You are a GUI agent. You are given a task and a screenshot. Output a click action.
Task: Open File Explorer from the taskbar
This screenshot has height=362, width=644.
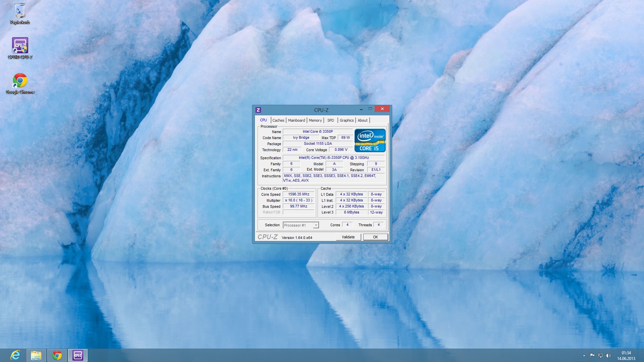[36, 355]
